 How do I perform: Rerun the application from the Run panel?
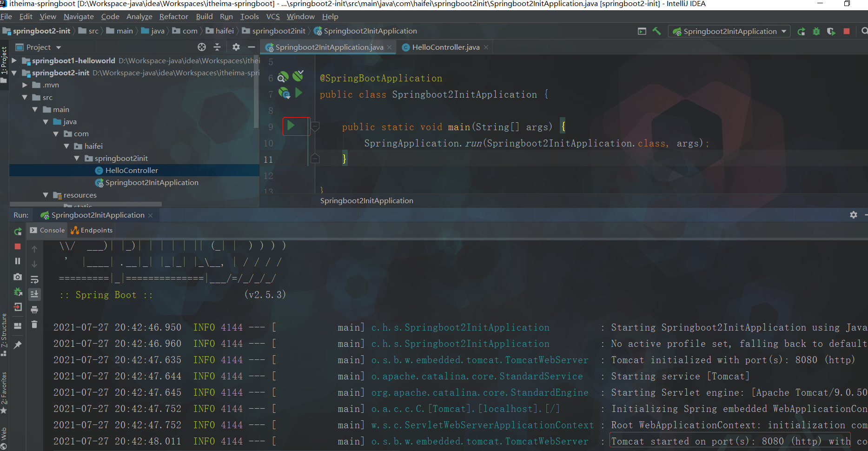coord(18,231)
